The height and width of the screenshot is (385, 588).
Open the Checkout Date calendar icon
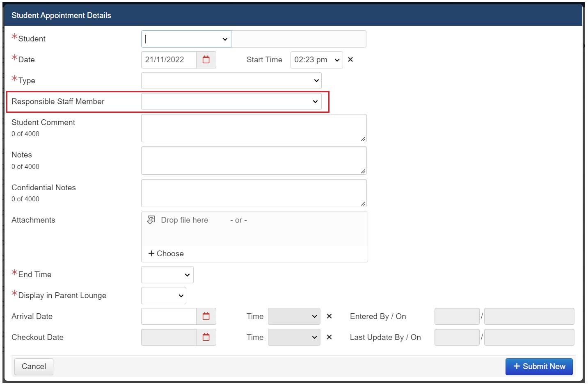pyautogui.click(x=206, y=337)
